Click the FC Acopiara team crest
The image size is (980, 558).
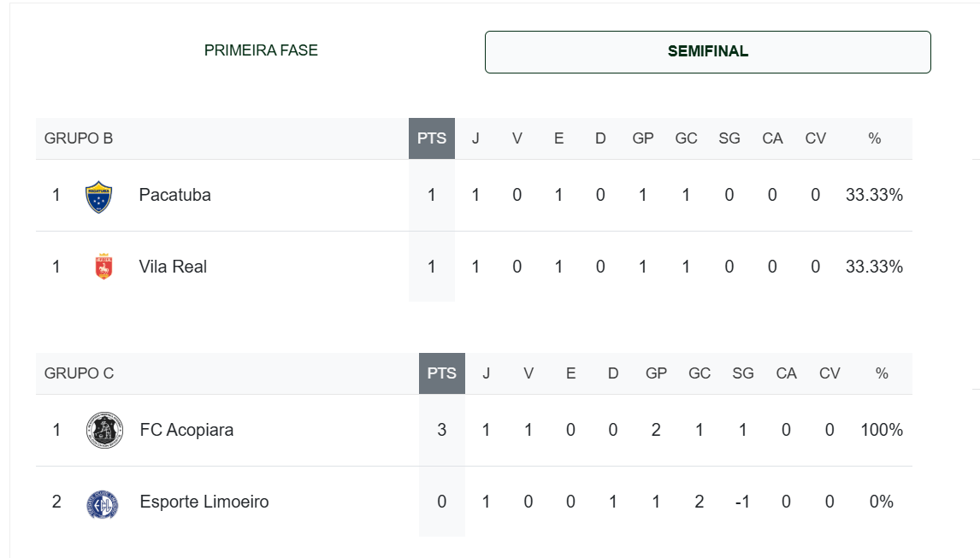[104, 430]
